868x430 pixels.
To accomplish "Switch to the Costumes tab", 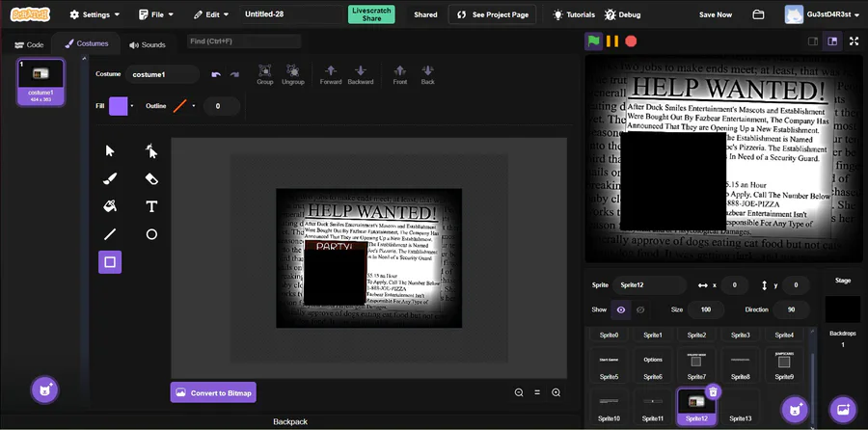I will click(x=87, y=43).
